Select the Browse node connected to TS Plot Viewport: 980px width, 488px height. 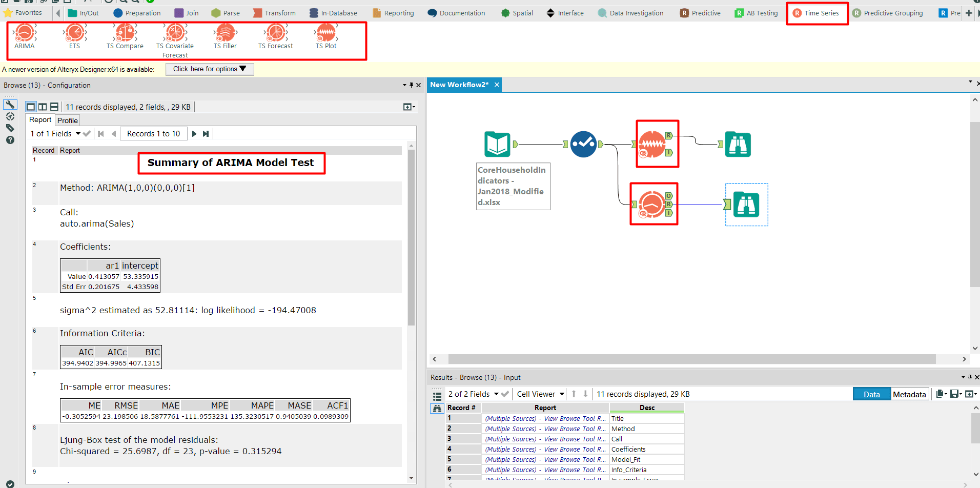738,144
